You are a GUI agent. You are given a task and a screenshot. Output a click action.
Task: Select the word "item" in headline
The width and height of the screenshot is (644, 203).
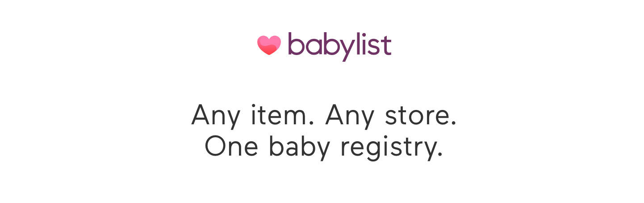pos(279,115)
